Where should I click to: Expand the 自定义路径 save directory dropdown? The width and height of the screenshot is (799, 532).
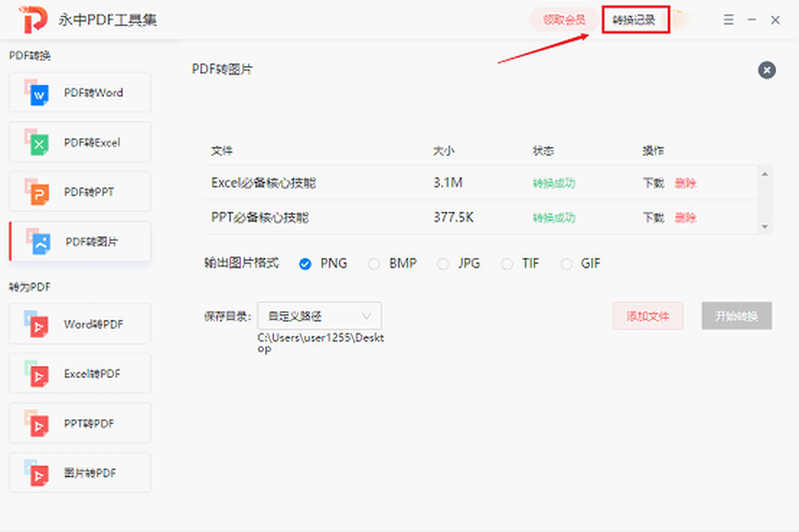click(x=319, y=316)
